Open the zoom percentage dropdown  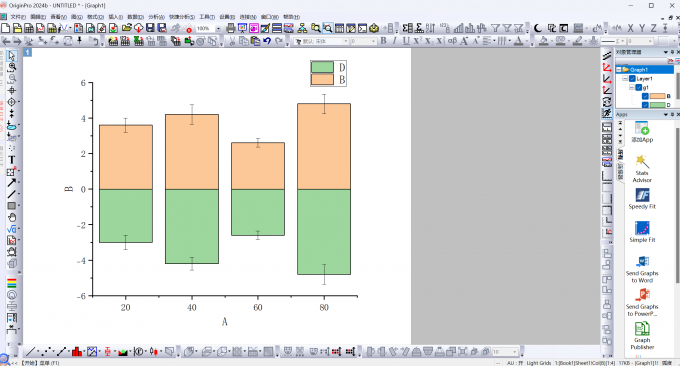(x=218, y=29)
